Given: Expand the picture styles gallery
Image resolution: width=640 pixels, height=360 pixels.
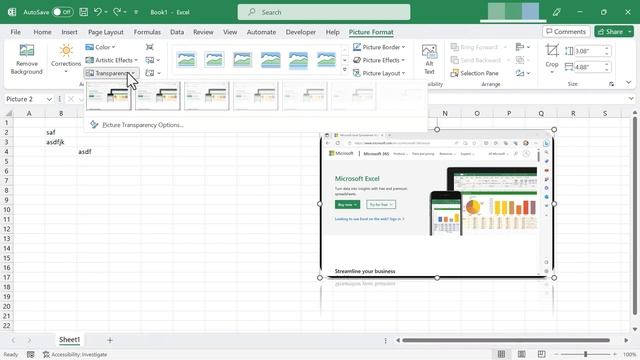Looking at the screenshot, I should tap(344, 70).
